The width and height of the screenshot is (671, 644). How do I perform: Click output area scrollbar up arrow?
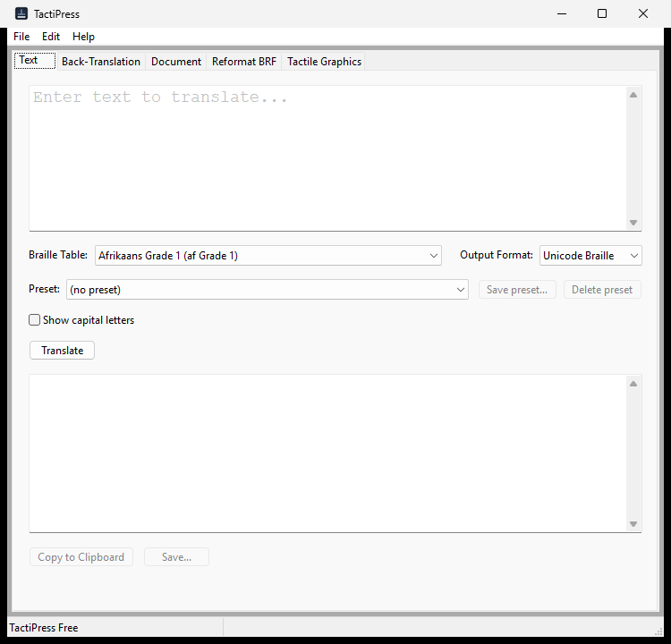633,384
